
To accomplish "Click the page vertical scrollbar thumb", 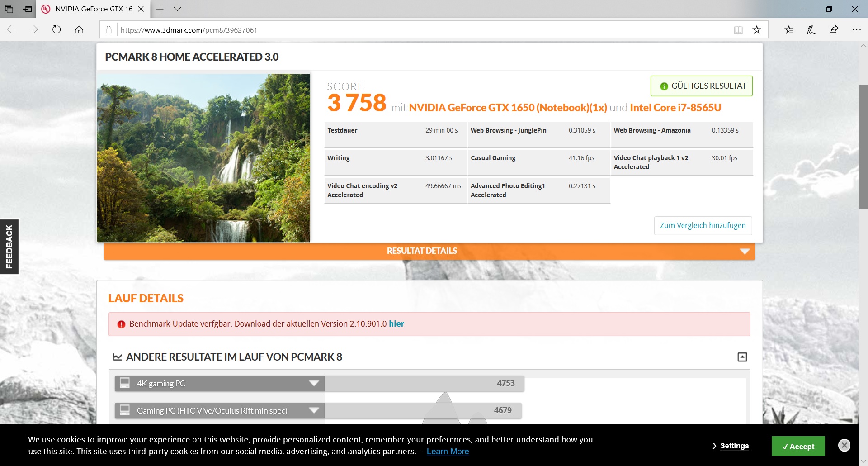I will click(x=863, y=147).
